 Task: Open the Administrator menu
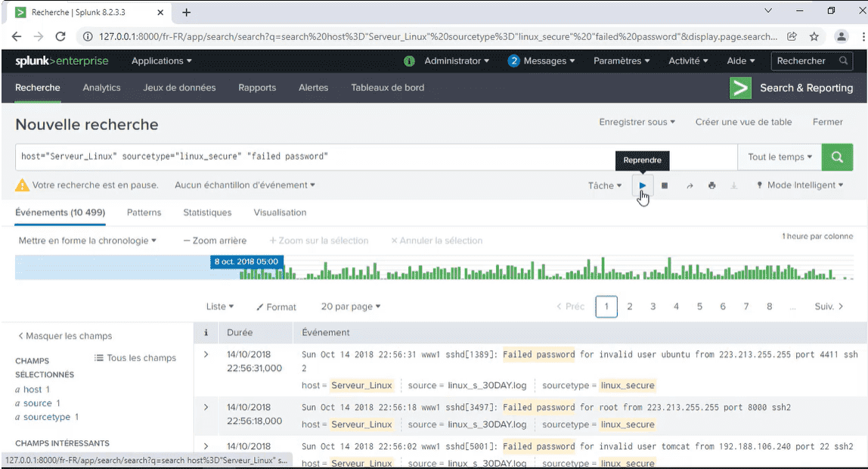pos(457,61)
